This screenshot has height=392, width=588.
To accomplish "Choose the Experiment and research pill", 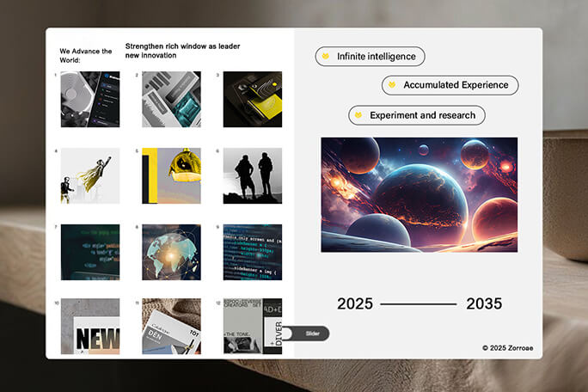I will click(417, 114).
